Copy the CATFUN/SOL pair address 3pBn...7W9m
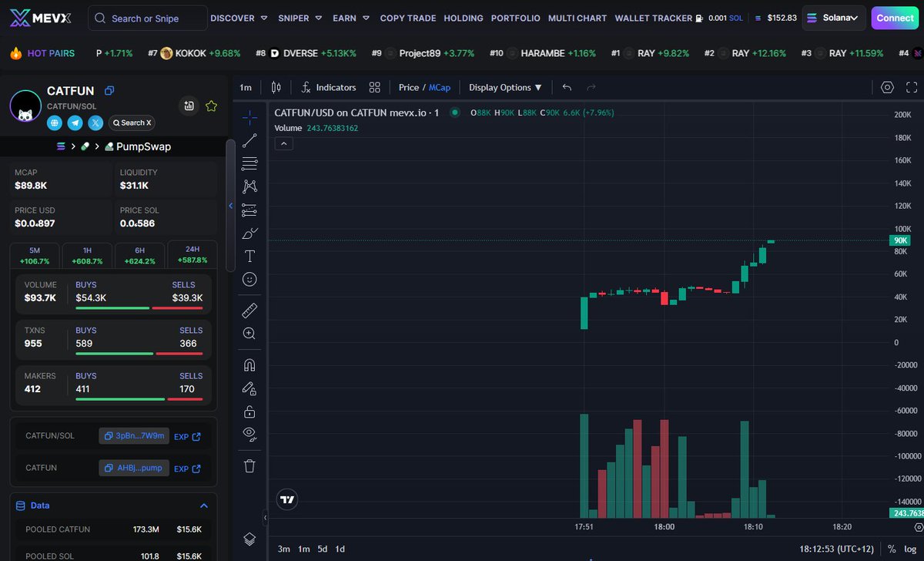The width and height of the screenshot is (924, 561). point(134,436)
